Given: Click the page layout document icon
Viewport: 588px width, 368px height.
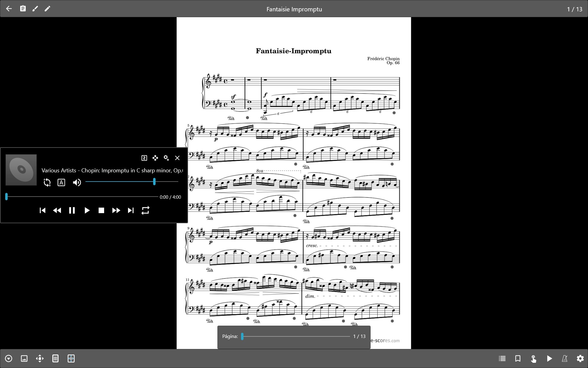Looking at the screenshot, I should 55,358.
